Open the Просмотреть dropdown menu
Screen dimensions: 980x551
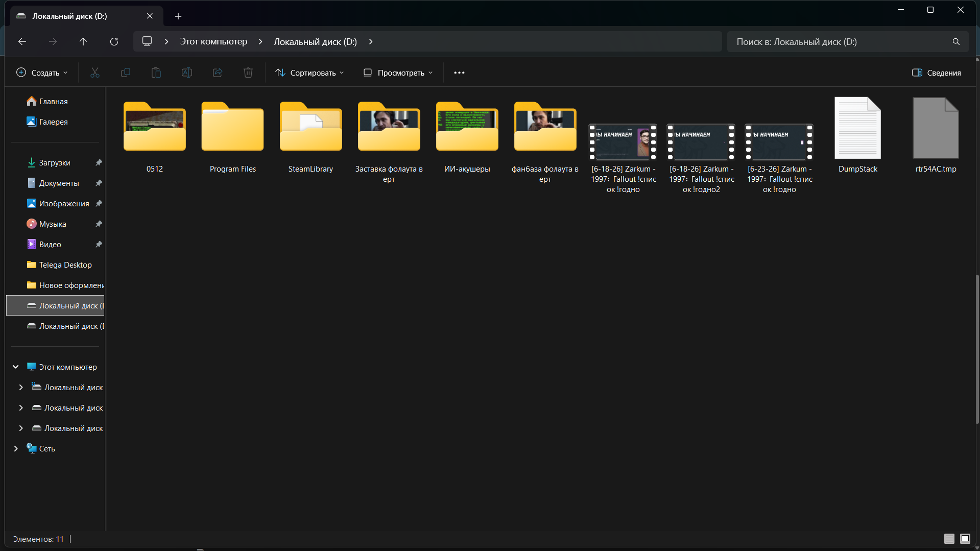pyautogui.click(x=398, y=73)
